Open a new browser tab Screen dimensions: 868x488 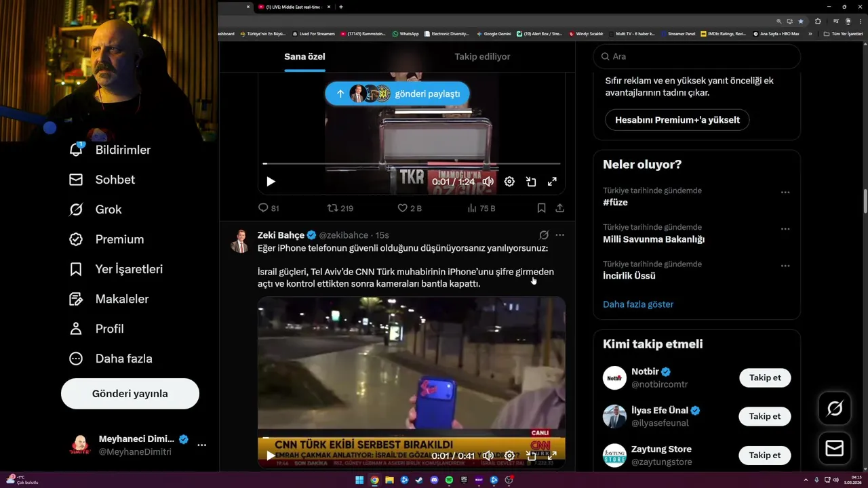pyautogui.click(x=341, y=7)
